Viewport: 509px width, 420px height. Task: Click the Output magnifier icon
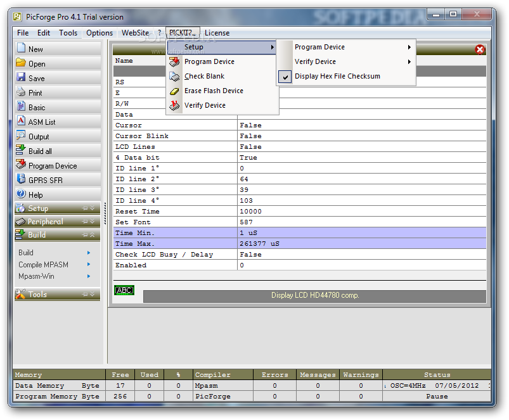tap(21, 135)
